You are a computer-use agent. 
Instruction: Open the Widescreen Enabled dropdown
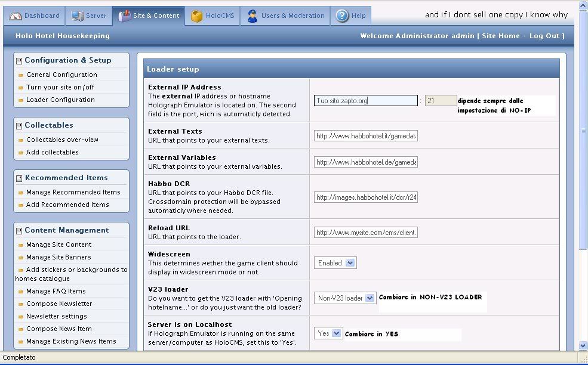tap(335, 262)
